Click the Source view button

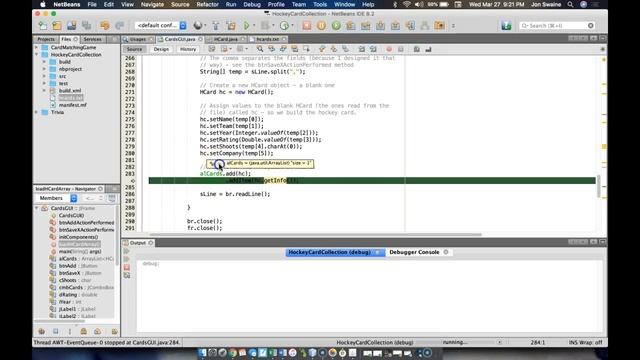point(134,49)
